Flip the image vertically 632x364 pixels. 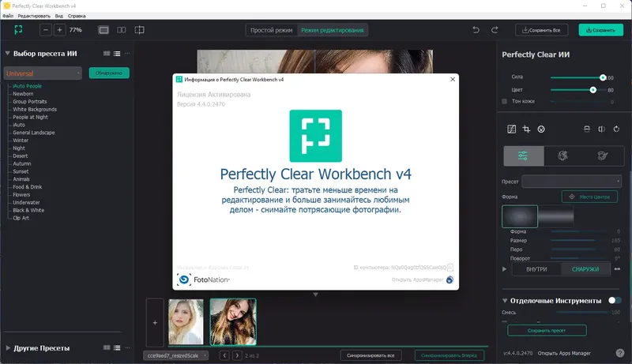pos(587,129)
